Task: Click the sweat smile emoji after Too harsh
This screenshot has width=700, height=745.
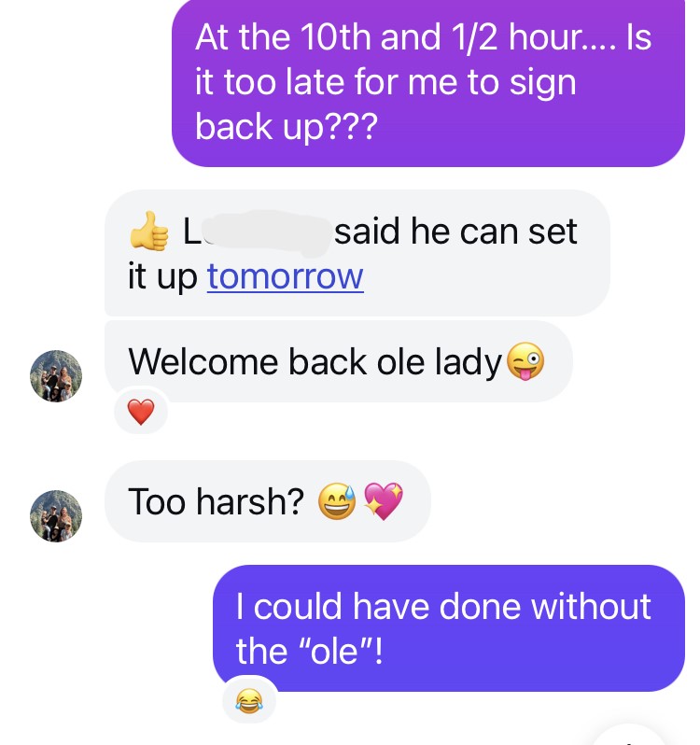Action: coord(337,501)
